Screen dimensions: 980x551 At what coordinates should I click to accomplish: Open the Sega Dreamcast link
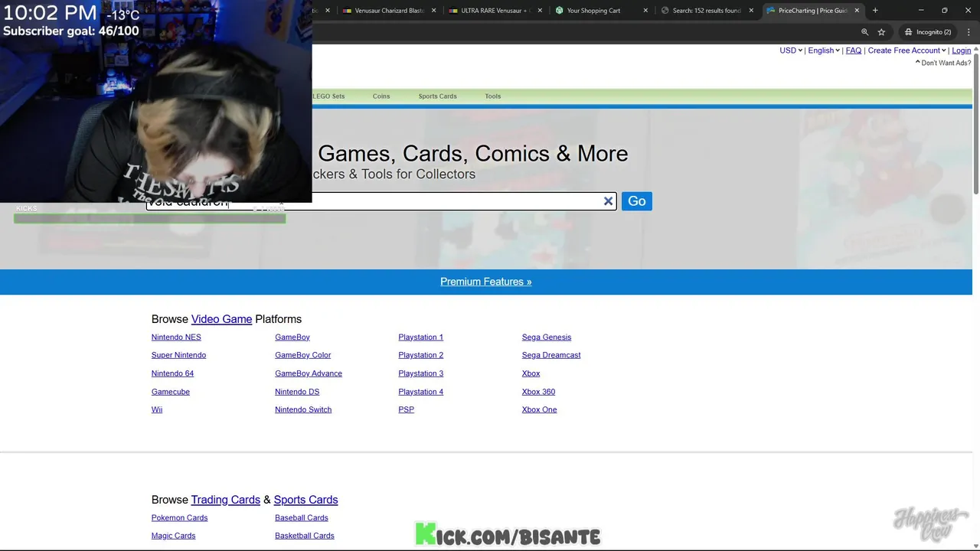point(551,355)
